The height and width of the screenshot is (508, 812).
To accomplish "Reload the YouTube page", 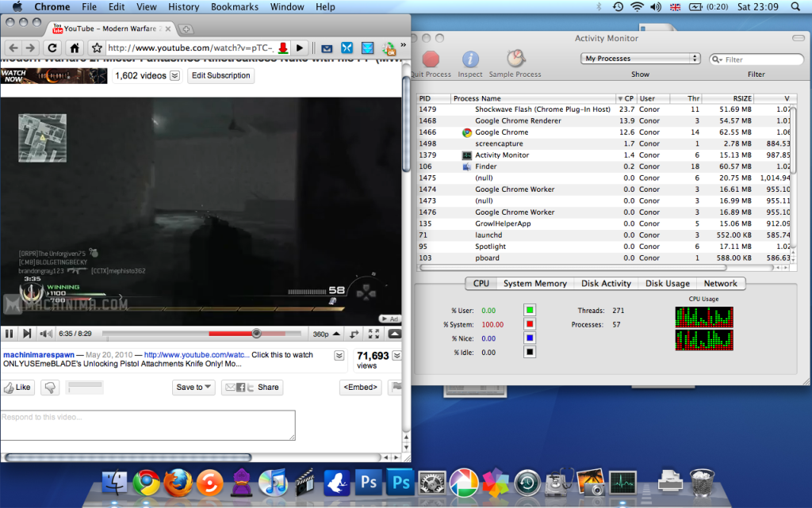I will [x=52, y=48].
